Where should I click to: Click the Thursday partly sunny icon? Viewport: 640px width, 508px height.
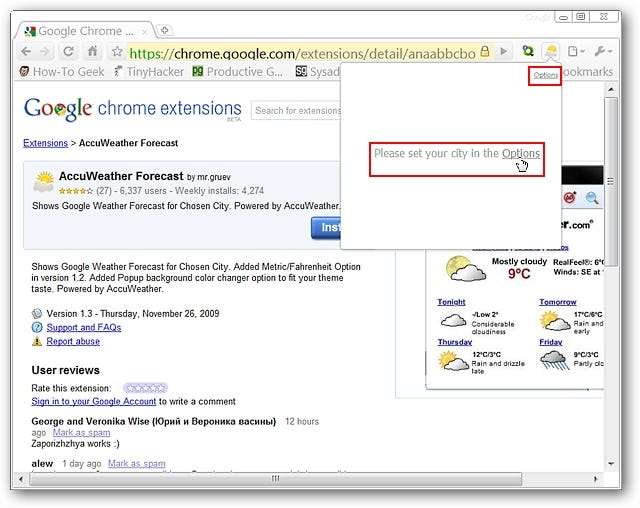[x=453, y=361]
